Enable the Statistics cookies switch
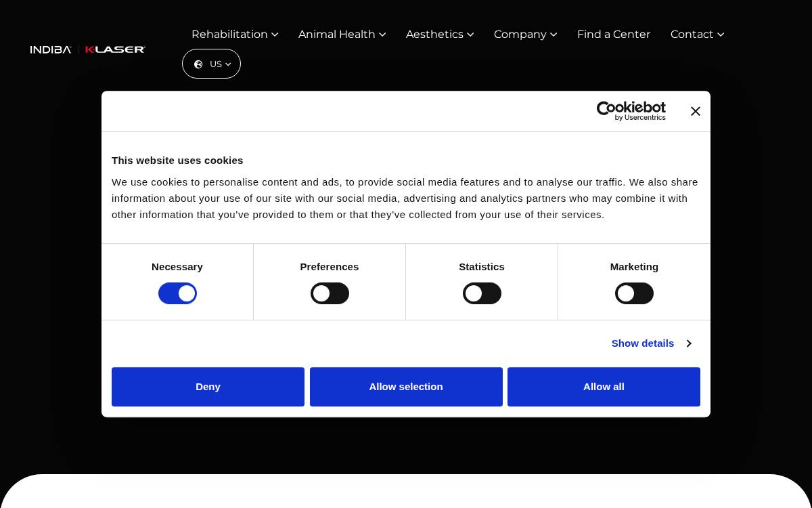The height and width of the screenshot is (508, 812). pyautogui.click(x=482, y=293)
